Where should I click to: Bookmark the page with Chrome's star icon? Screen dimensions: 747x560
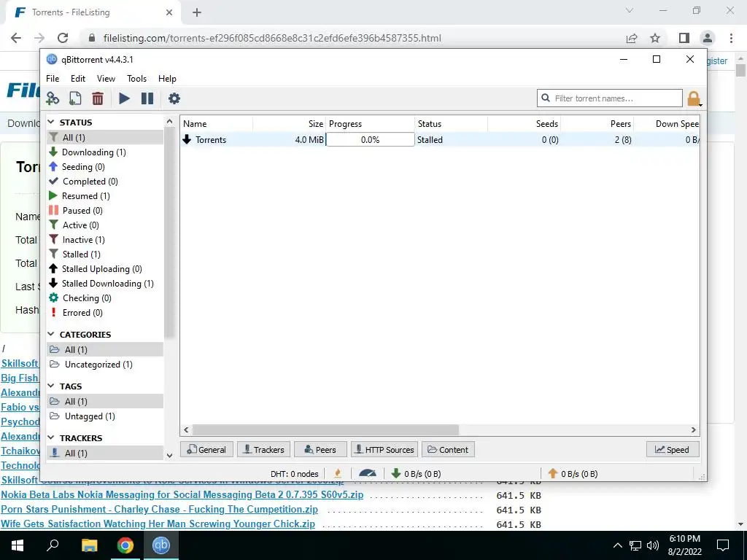tap(655, 38)
